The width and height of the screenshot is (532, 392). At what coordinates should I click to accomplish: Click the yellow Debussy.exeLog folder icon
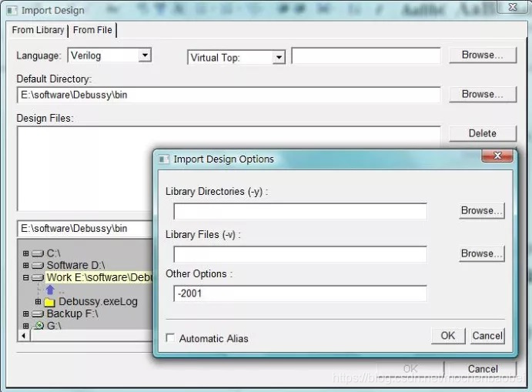(50, 302)
